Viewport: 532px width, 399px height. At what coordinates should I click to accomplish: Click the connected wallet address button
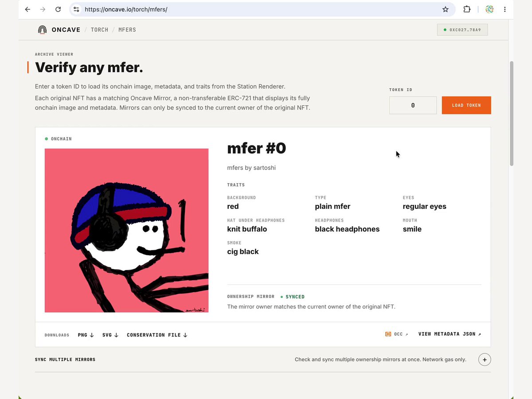[462, 30]
